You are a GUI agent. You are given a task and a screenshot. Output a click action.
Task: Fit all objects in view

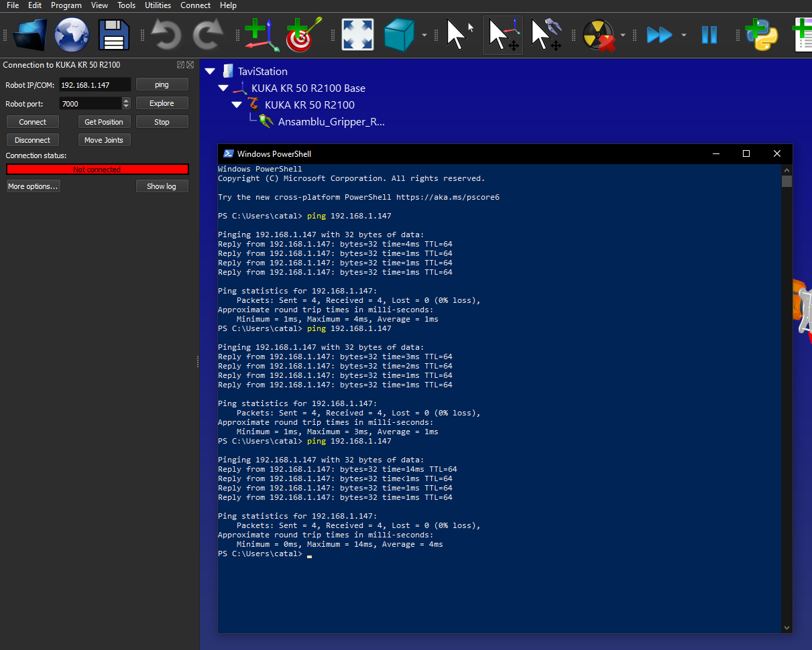pyautogui.click(x=357, y=34)
